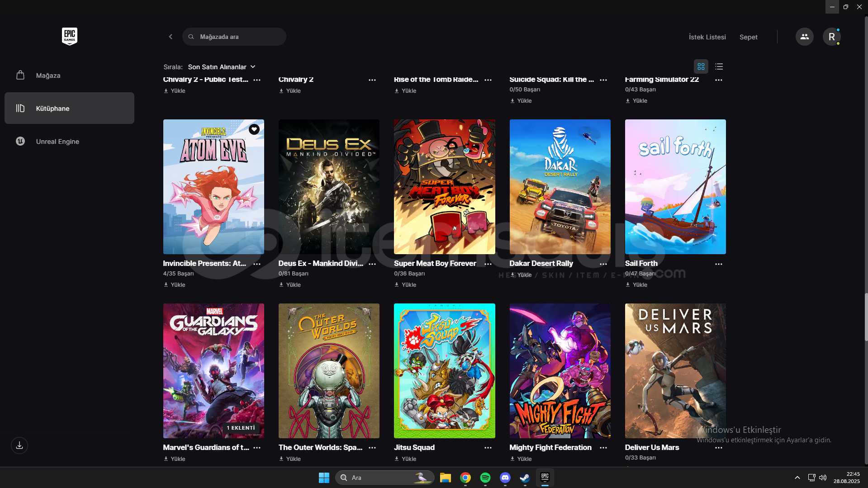The height and width of the screenshot is (488, 868).
Task: Open three-dot menu for Super Meat Boy Forever
Action: 488,264
